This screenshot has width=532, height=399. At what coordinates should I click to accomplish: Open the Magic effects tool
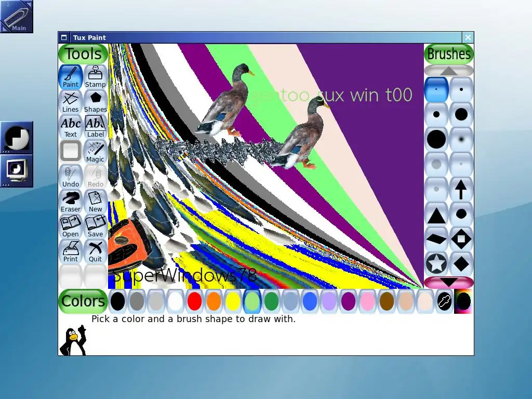point(96,152)
